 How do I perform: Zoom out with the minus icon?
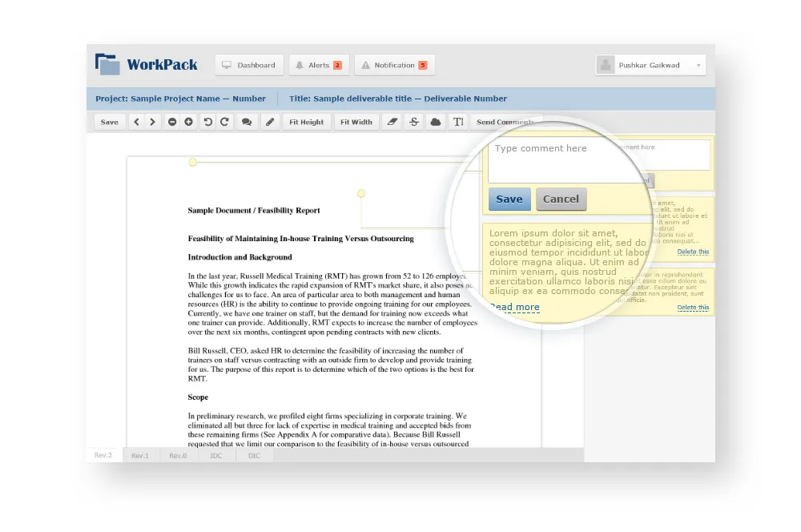click(172, 122)
